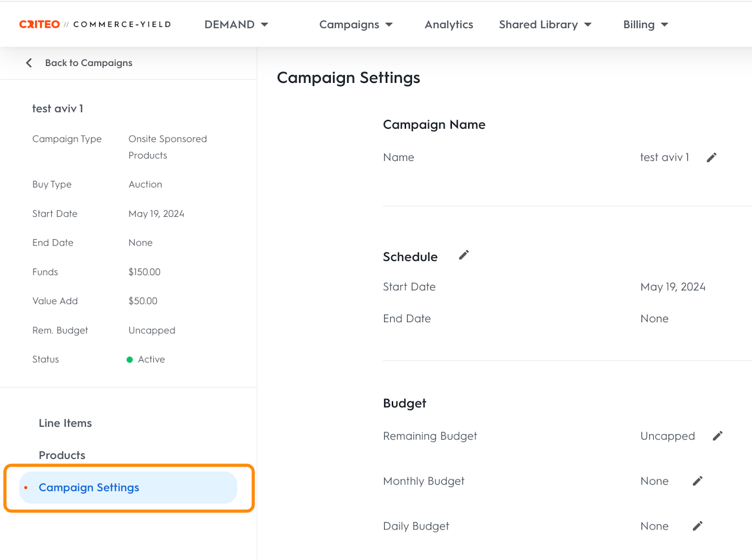Click Back to Campaigns link
This screenshot has width=752, height=560.
89,63
